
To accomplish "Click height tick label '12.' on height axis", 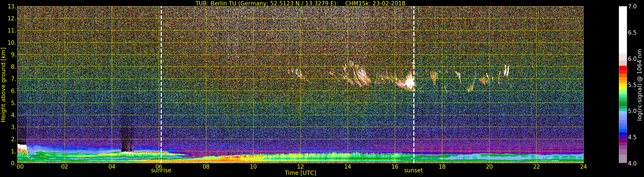I will tap(12, 18).
